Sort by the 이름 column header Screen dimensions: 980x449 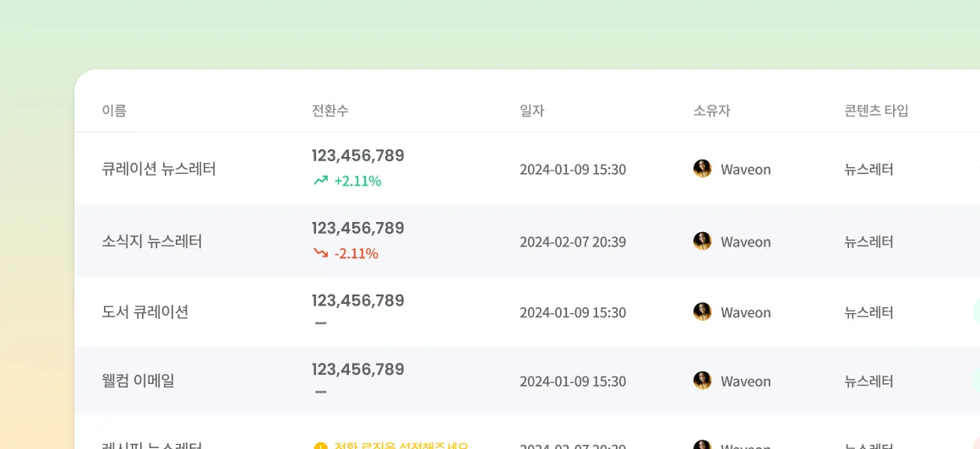click(114, 111)
